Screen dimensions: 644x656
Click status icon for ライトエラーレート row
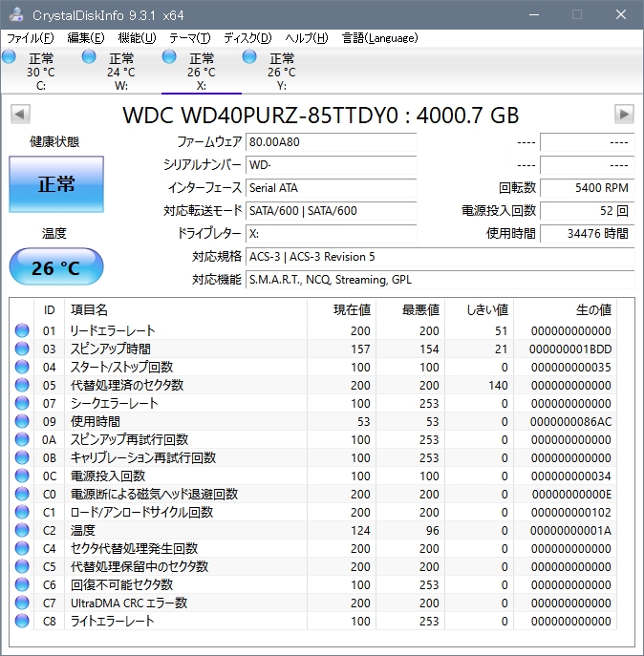coord(22,621)
